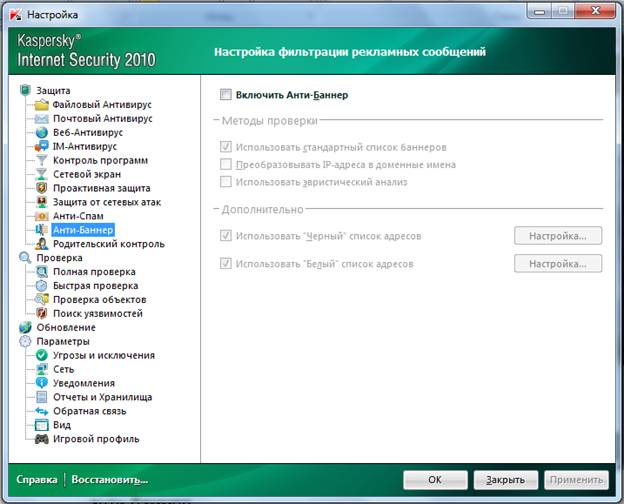This screenshot has width=624, height=504.
Task: Select Проактивная защита text row
Action: tap(101, 188)
